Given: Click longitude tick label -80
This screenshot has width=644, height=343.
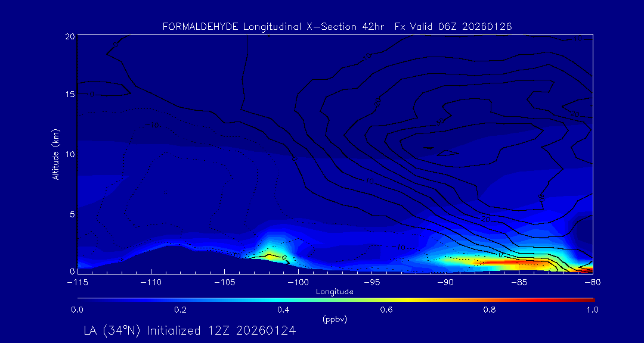Looking at the screenshot, I should pyautogui.click(x=592, y=283).
